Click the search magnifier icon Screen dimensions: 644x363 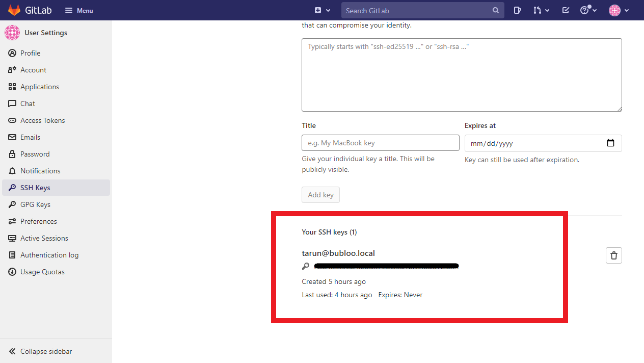point(496,10)
